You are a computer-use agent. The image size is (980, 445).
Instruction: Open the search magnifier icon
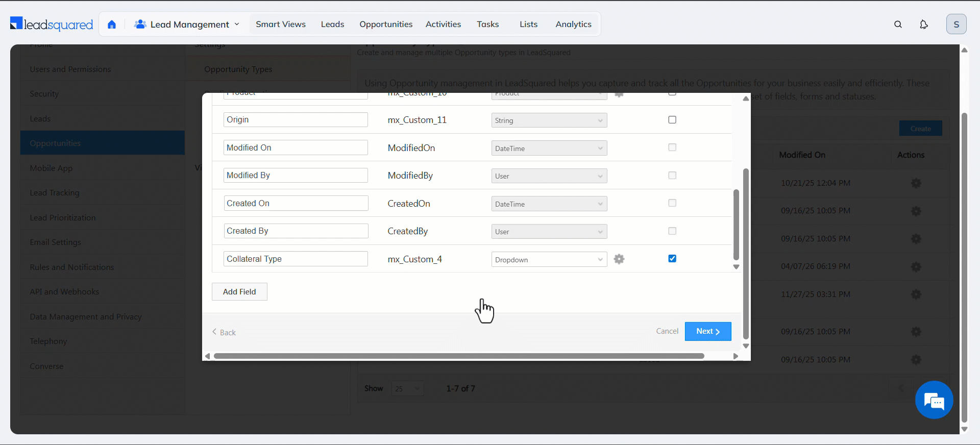click(898, 24)
